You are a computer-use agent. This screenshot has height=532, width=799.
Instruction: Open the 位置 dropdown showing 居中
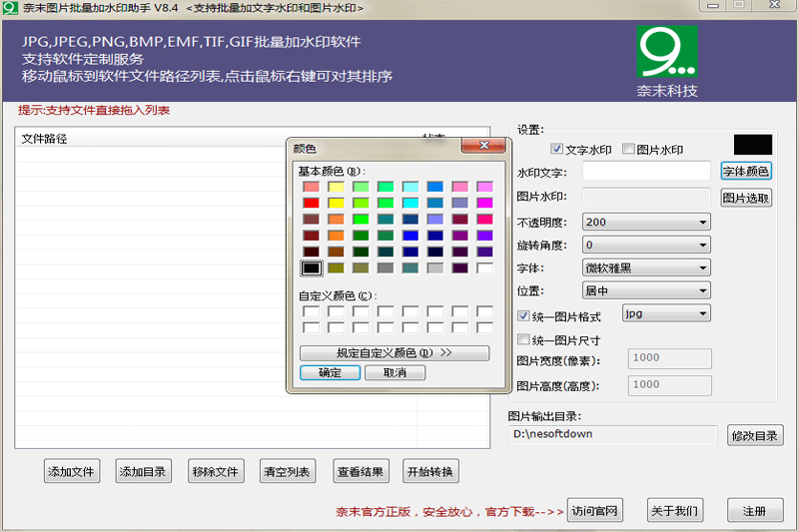click(x=646, y=290)
